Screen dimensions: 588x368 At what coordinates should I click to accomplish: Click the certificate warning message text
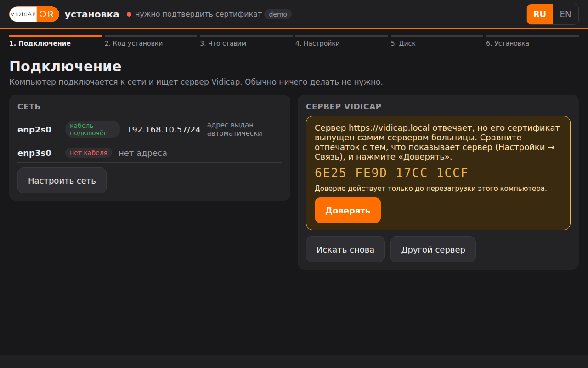click(x=437, y=142)
